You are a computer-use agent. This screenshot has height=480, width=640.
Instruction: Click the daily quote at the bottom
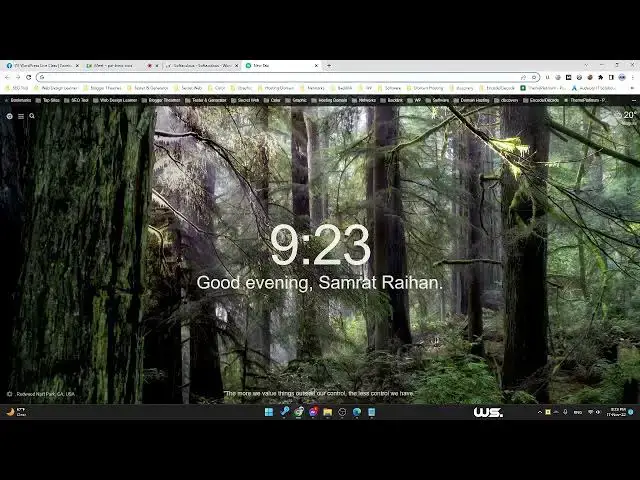320,393
